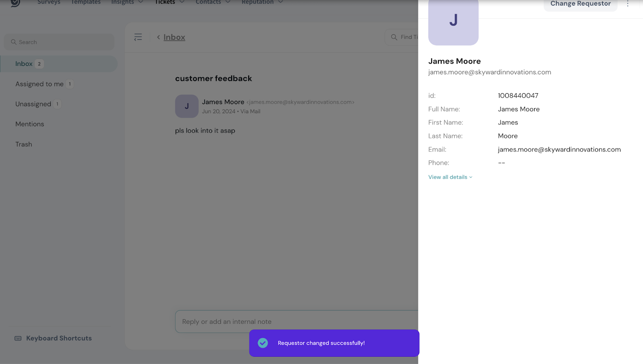643x364 pixels.
Task: Collapse the sidebar with the menu toggle icon
Action: point(138,37)
